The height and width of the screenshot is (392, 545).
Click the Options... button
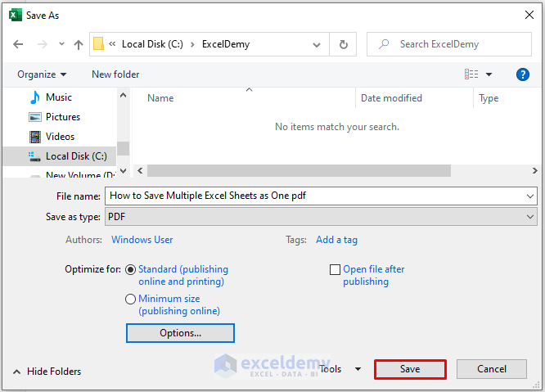point(180,333)
